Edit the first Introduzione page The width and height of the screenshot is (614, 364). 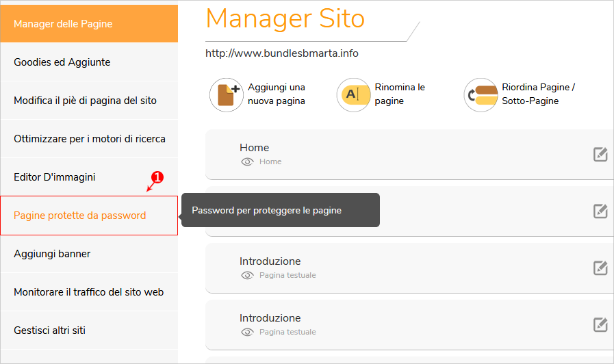click(x=600, y=268)
